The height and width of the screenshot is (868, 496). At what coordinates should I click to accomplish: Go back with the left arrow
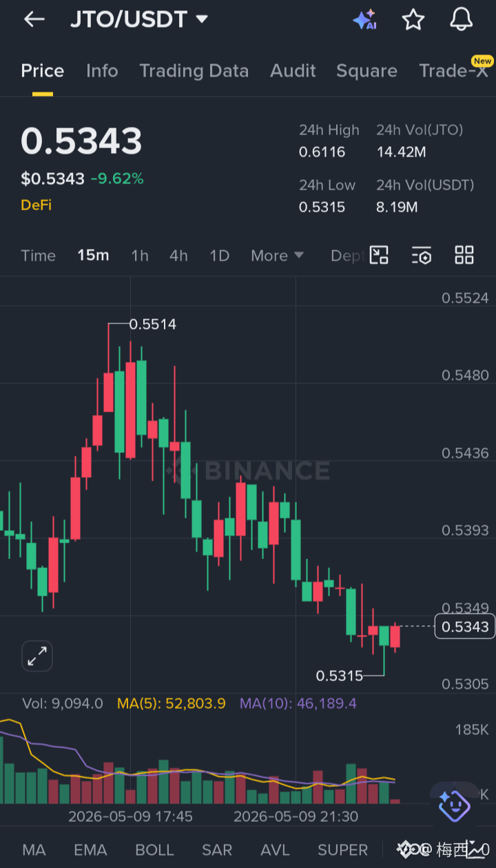click(x=34, y=19)
